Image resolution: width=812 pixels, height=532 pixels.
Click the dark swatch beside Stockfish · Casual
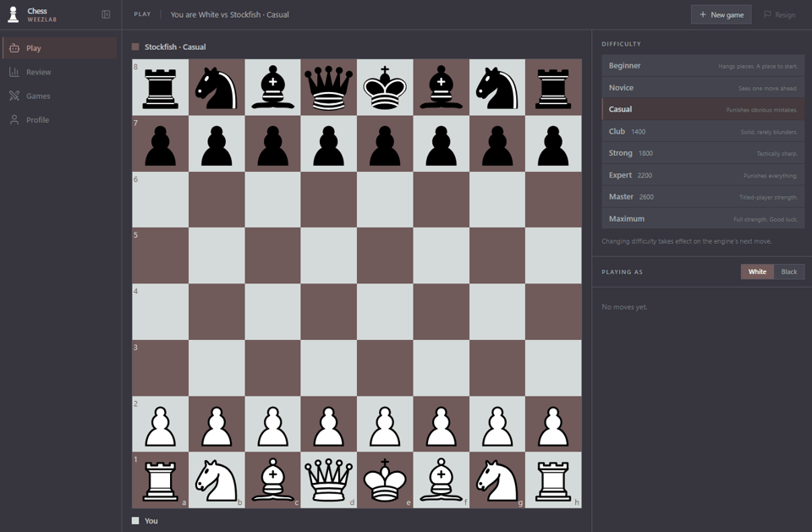point(135,47)
